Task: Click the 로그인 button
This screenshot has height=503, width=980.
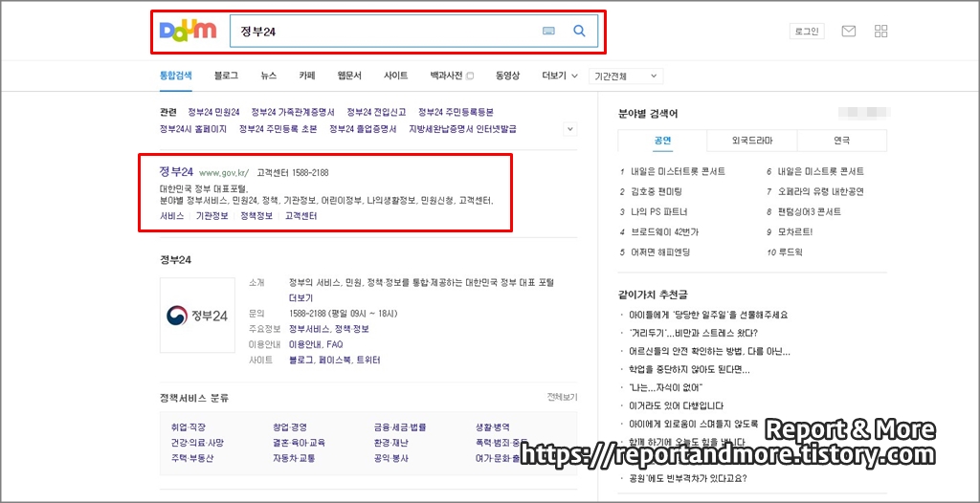Action: pos(807,32)
